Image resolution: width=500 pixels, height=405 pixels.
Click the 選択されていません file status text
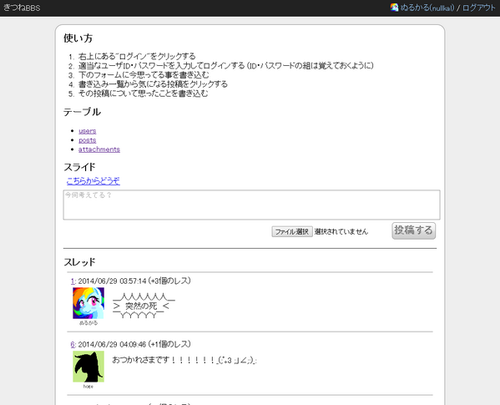click(341, 231)
